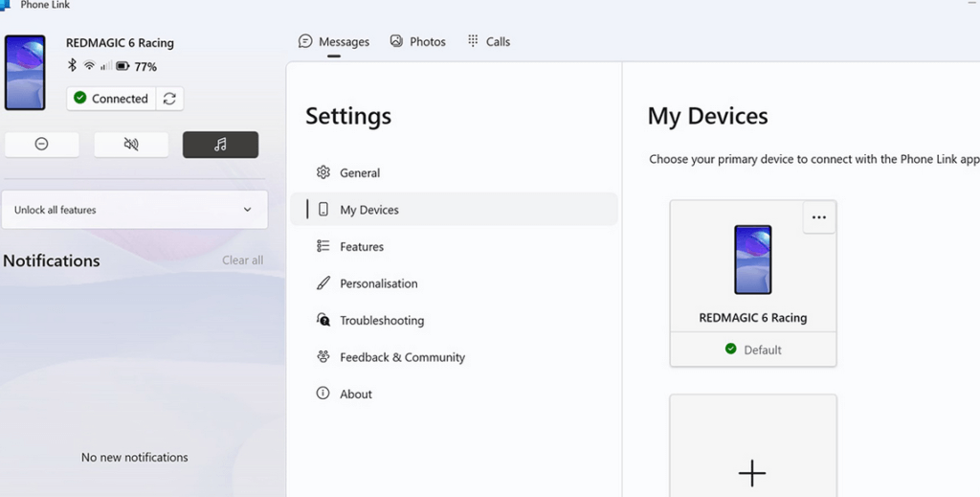Click the refresh connection icon
The height and width of the screenshot is (497, 980).
169,99
